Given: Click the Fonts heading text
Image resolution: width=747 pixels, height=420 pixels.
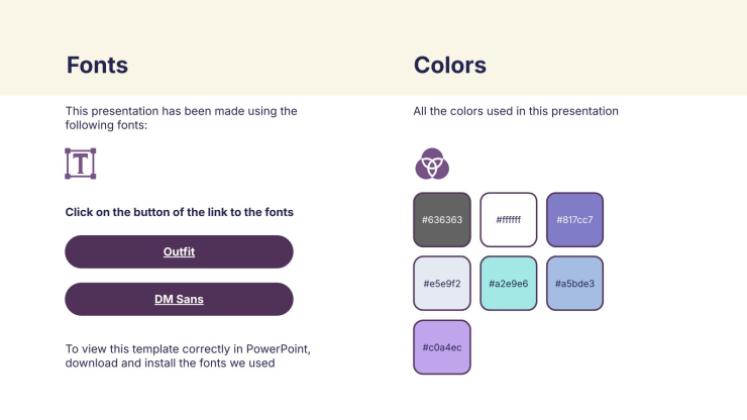Looking at the screenshot, I should click(97, 66).
